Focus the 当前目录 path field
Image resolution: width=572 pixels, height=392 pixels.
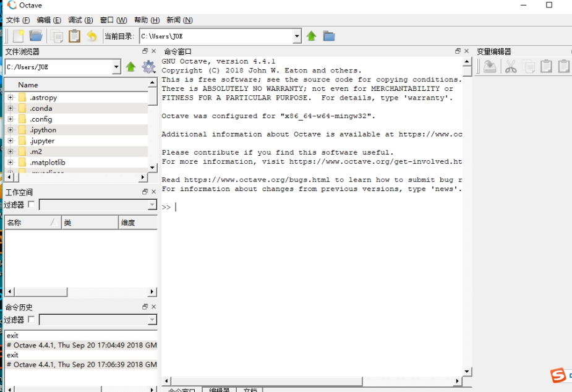click(x=216, y=36)
